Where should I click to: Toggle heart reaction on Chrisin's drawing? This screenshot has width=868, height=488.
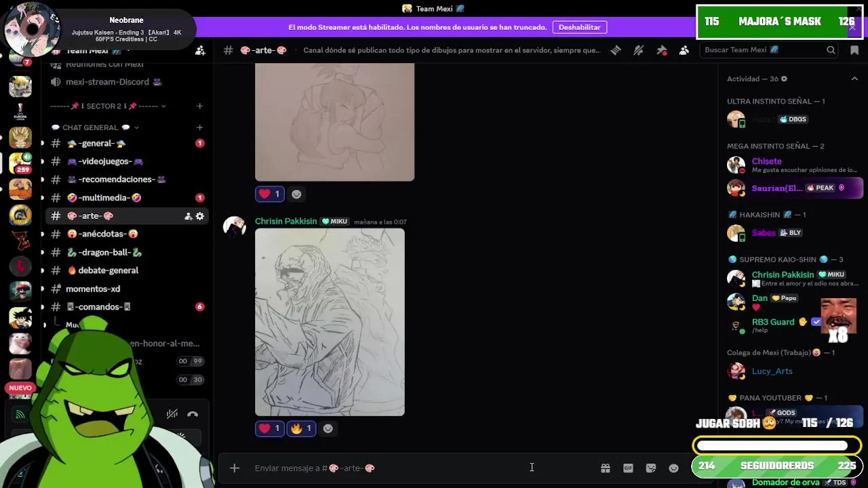tap(269, 428)
